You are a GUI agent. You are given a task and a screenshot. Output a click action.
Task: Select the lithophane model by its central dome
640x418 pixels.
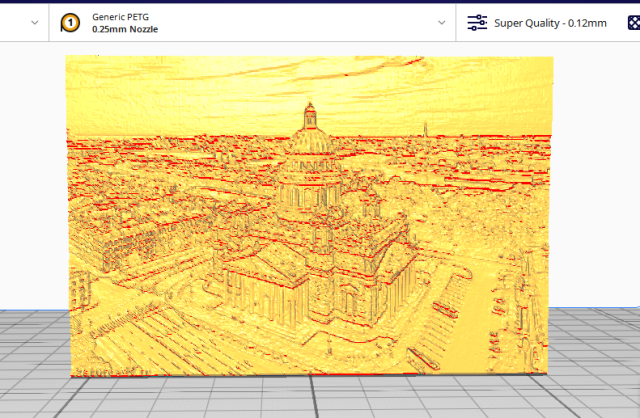(308, 160)
